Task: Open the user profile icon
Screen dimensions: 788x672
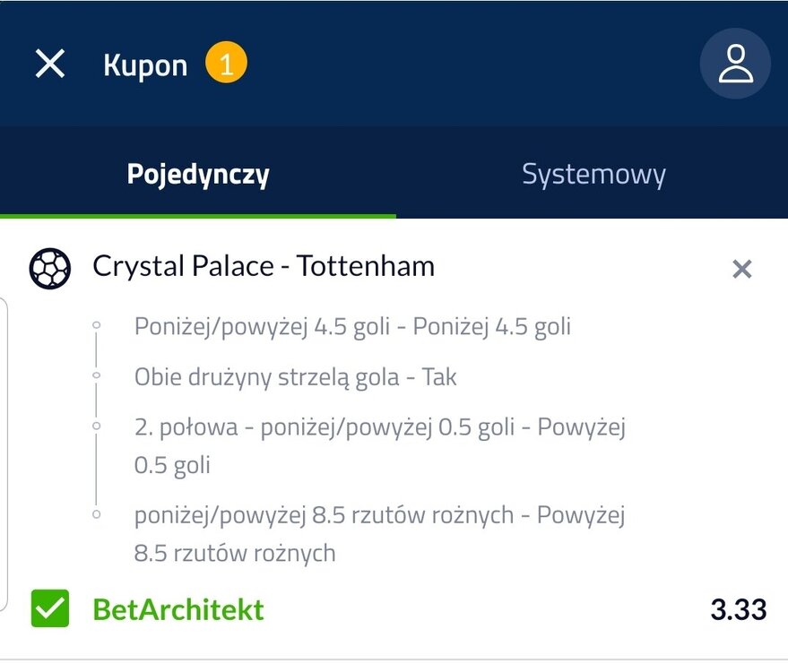Action: coord(735,64)
